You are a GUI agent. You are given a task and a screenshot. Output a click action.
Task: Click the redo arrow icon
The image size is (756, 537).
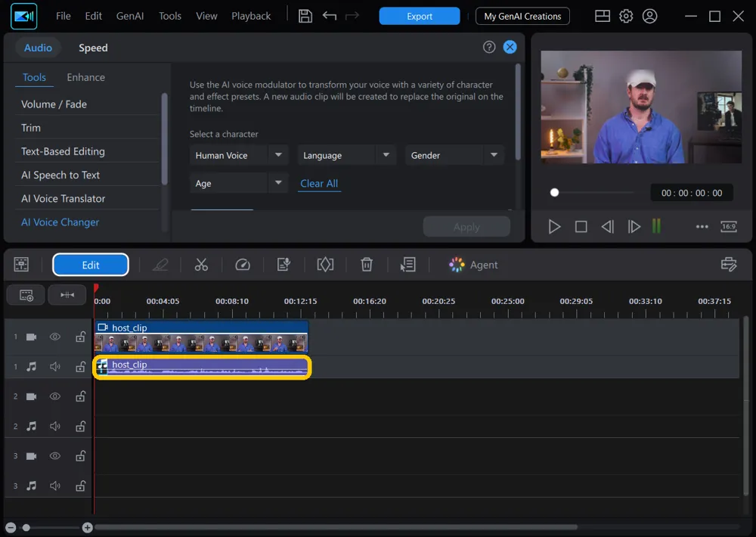tap(352, 16)
